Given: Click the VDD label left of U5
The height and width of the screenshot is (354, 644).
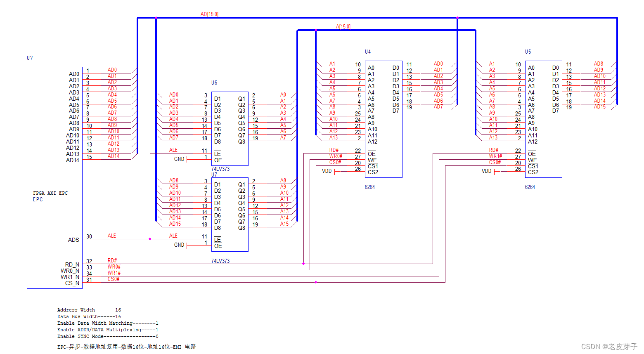Looking at the screenshot, I should (487, 171).
